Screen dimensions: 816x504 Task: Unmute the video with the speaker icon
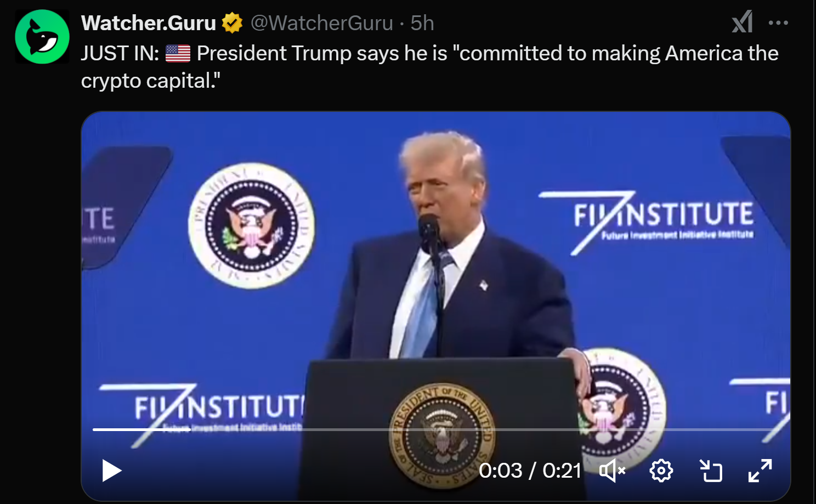point(613,471)
